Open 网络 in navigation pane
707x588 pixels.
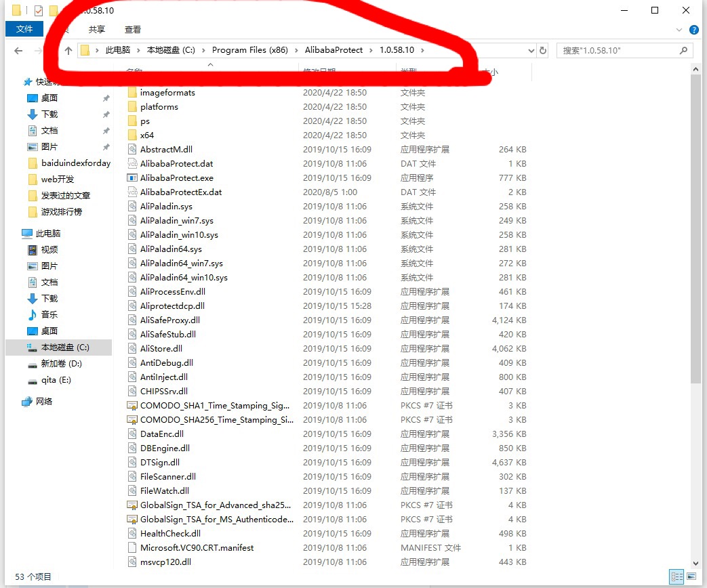[x=44, y=401]
